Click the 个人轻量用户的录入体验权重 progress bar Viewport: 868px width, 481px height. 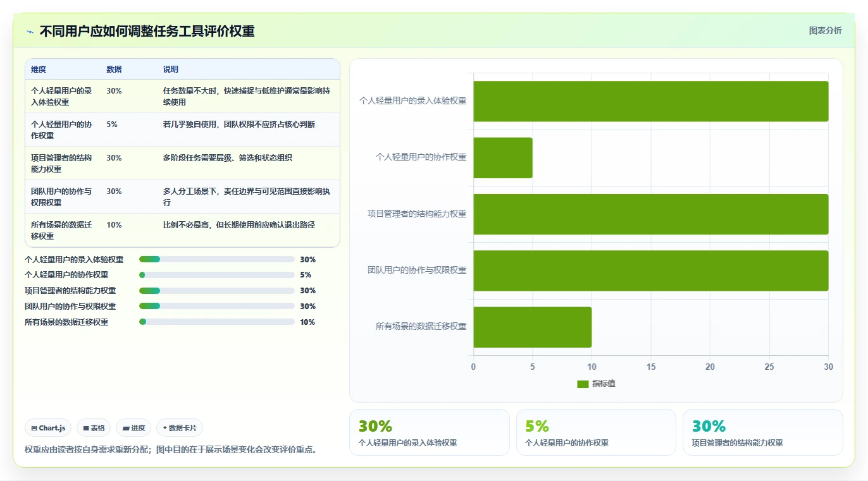pyautogui.click(x=217, y=259)
